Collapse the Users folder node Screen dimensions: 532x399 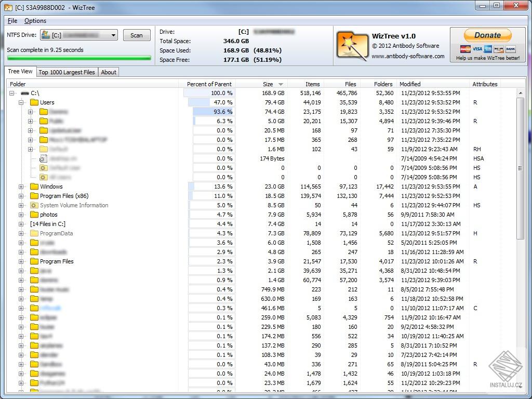21,102
